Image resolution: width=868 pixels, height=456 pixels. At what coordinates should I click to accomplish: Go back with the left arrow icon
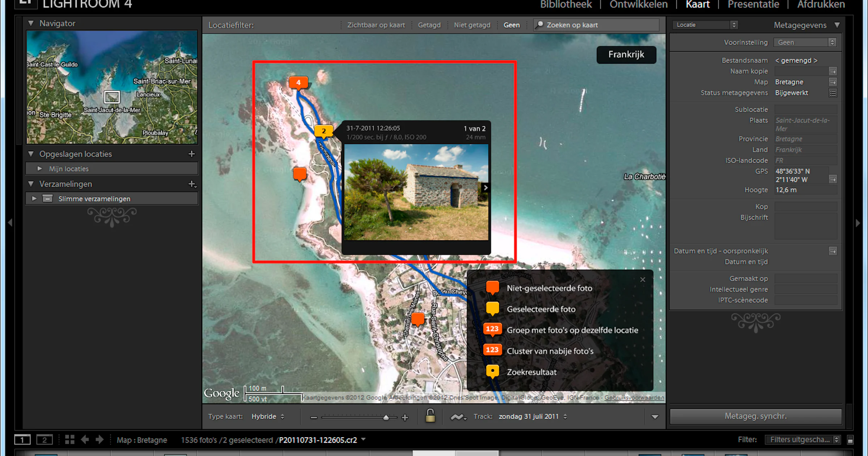85,440
